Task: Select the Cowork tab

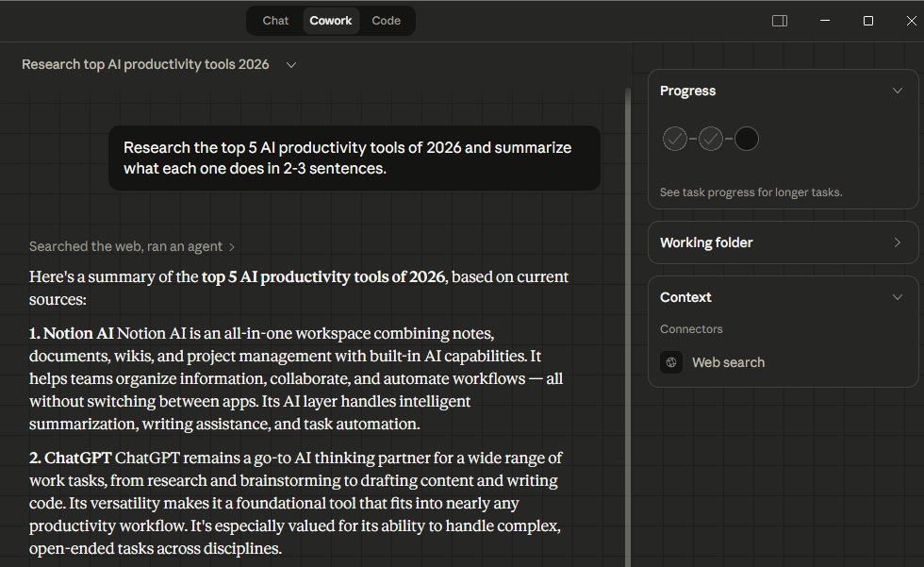Action: 331,21
